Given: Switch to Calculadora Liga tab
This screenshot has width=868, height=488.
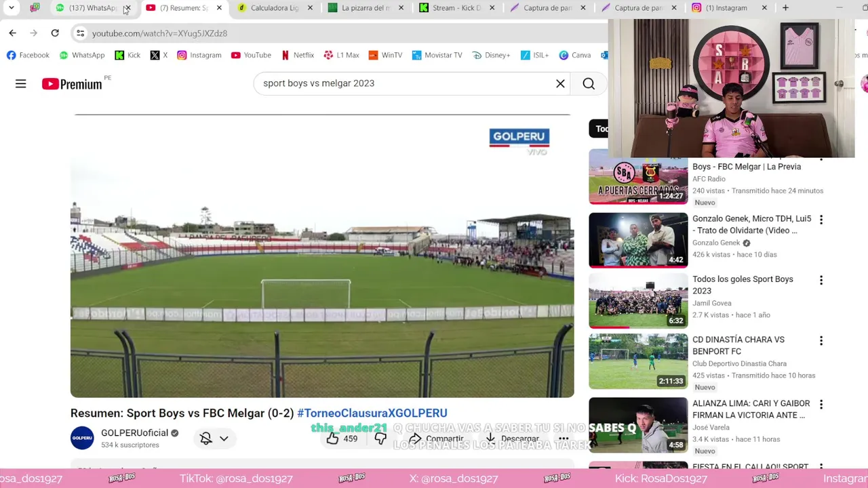Looking at the screenshot, I should pos(273,7).
